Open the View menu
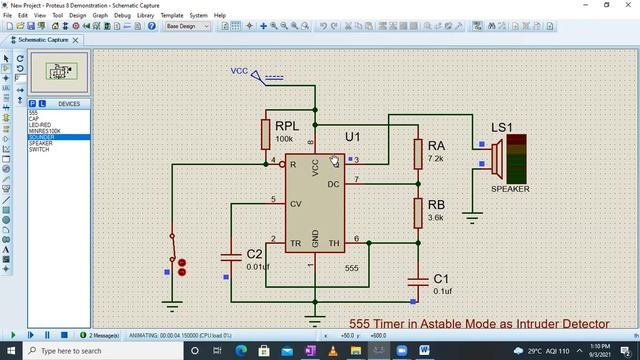 pos(40,16)
